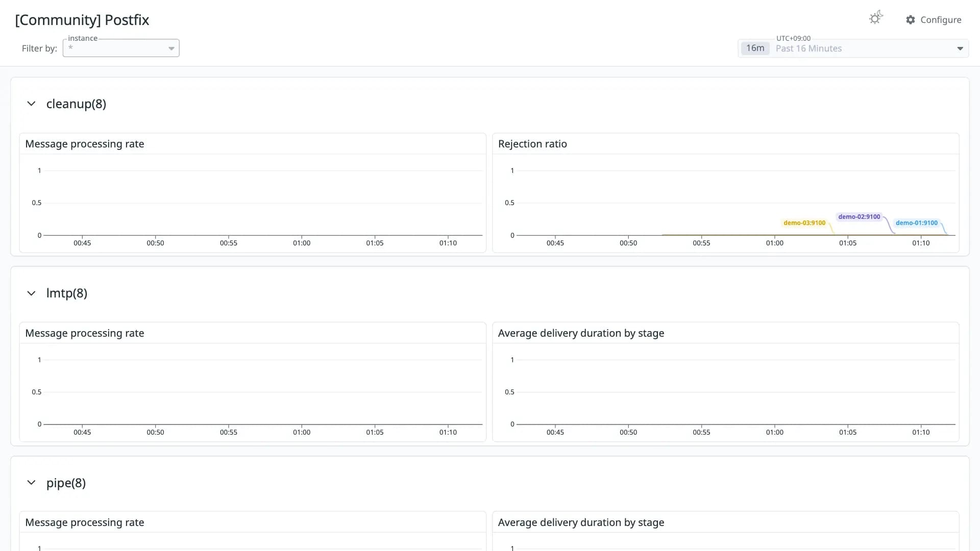Image resolution: width=980 pixels, height=551 pixels.
Task: Click the UTC+09:00 timezone label
Action: pos(793,38)
